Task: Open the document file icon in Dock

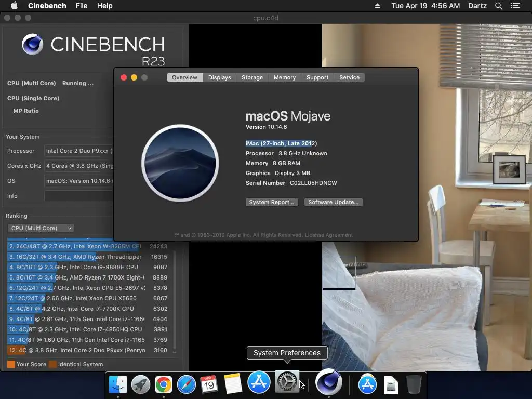Action: (391, 385)
